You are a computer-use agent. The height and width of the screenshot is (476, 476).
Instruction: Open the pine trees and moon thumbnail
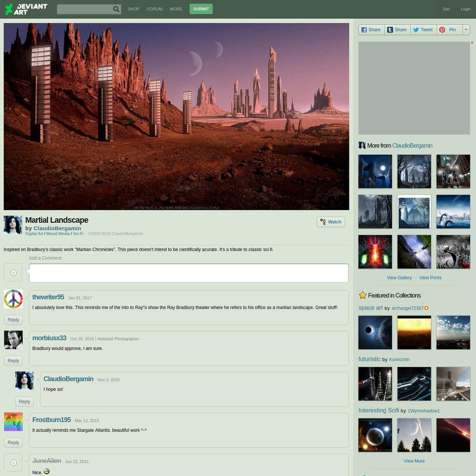point(414,435)
